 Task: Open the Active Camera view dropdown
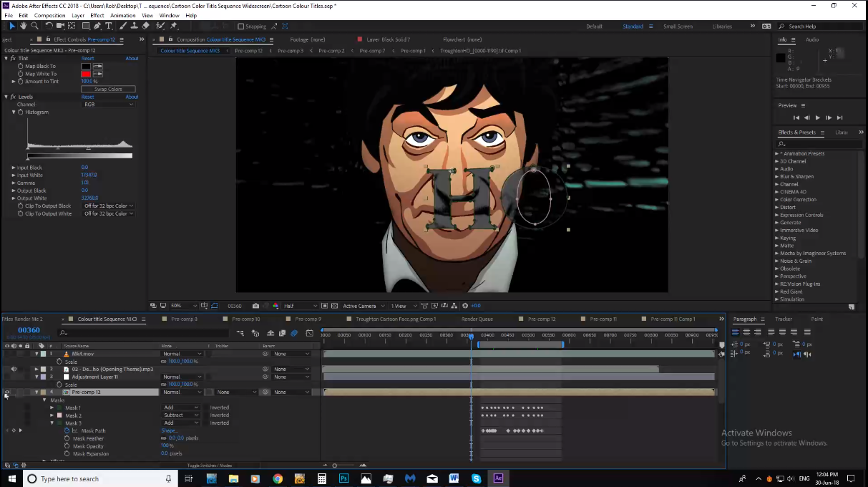pyautogui.click(x=362, y=306)
